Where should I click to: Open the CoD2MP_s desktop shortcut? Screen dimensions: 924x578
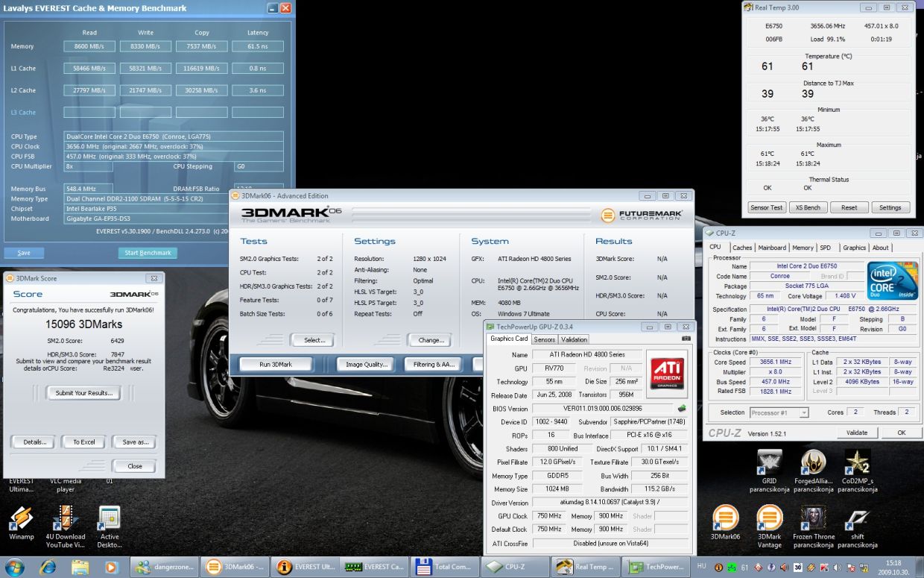[x=857, y=471]
